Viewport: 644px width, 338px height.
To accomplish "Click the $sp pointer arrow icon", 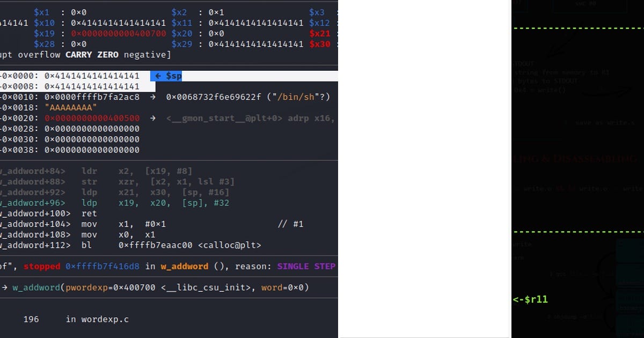I will tap(157, 76).
